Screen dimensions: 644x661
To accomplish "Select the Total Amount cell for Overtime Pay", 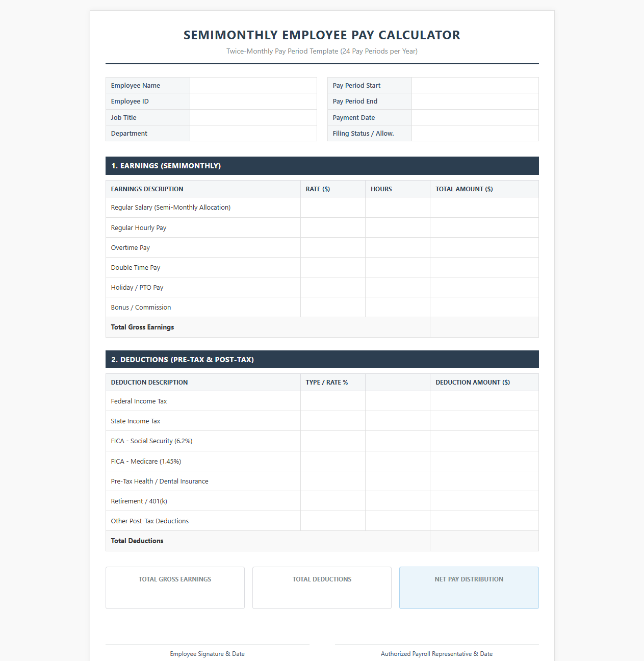I will 484,247.
